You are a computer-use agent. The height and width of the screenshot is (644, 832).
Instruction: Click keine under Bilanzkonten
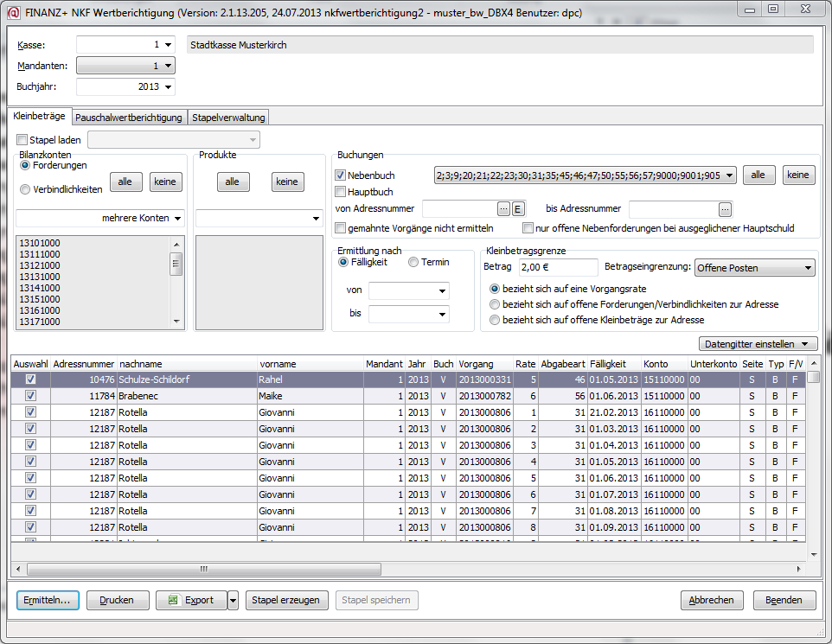click(165, 182)
